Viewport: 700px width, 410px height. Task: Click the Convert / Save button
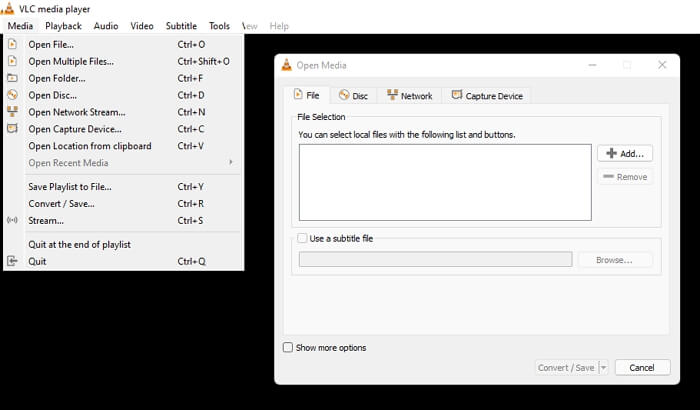point(567,368)
